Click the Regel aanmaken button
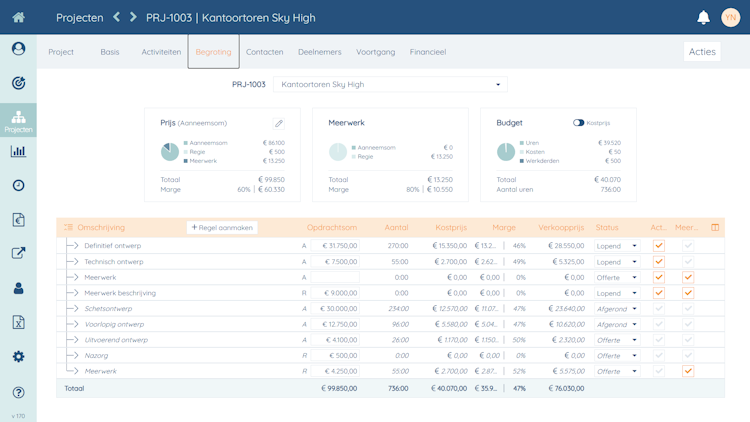The height and width of the screenshot is (422, 750). tap(222, 227)
